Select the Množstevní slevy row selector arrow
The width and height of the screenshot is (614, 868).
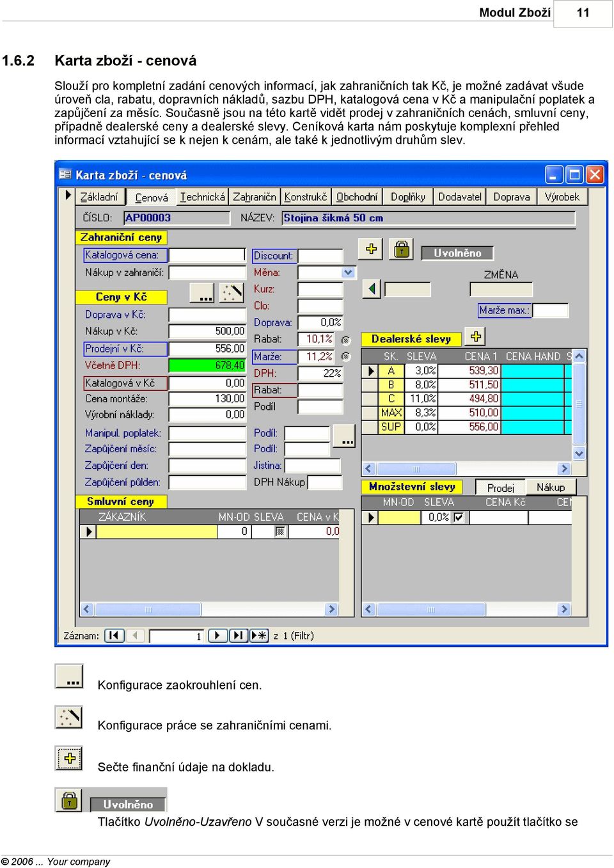371,517
